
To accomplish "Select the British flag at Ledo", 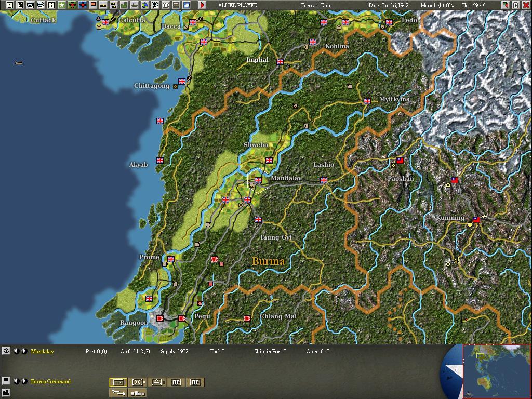I will click(x=389, y=22).
